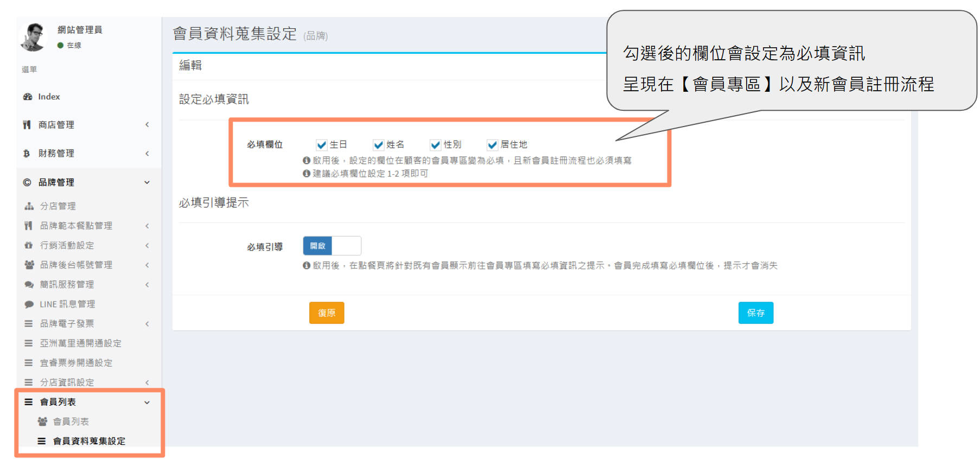
Task: Click the orange 復原 button
Action: tap(326, 313)
